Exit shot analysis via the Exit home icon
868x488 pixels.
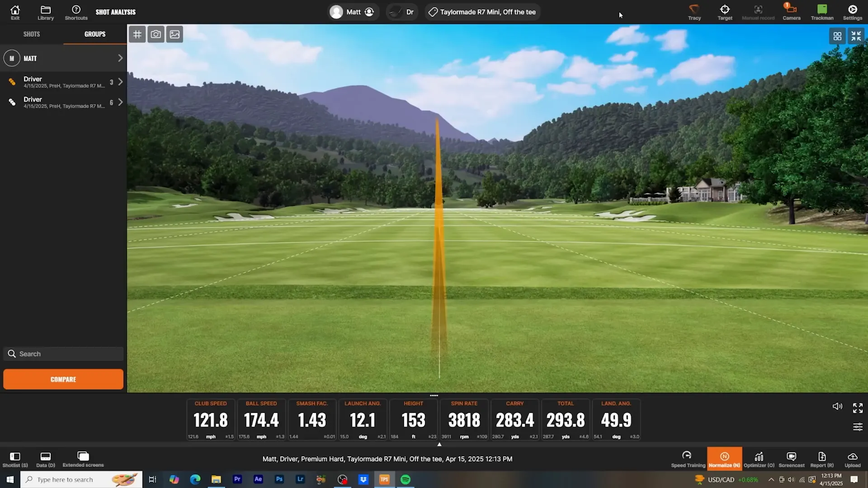(15, 12)
